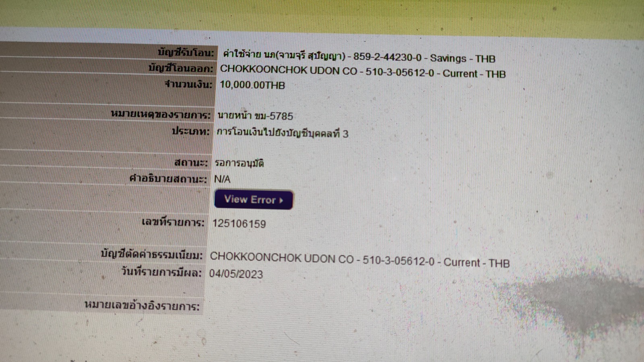The height and width of the screenshot is (362, 644).
Task: Click the บัญชีตัดค่าธรรมเนียม label
Action: point(152,255)
